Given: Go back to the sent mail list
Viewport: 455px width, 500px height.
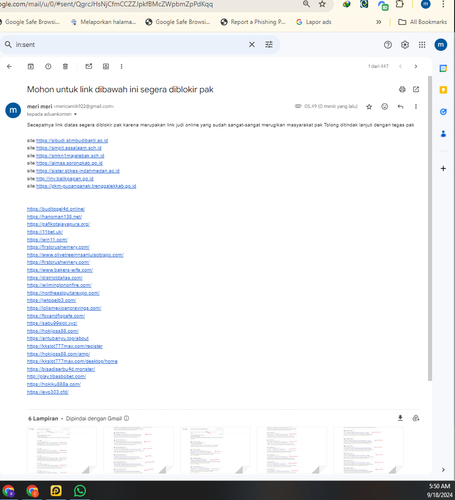Looking at the screenshot, I should [9, 67].
